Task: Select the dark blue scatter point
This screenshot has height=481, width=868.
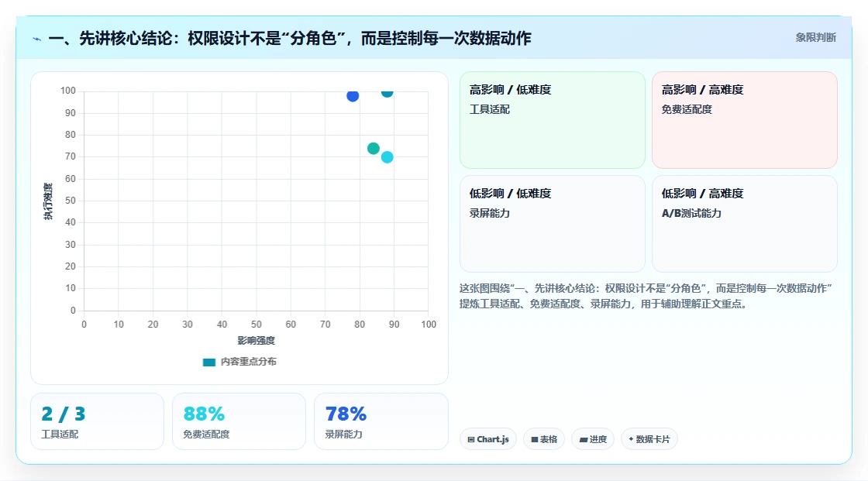Action: click(x=353, y=96)
